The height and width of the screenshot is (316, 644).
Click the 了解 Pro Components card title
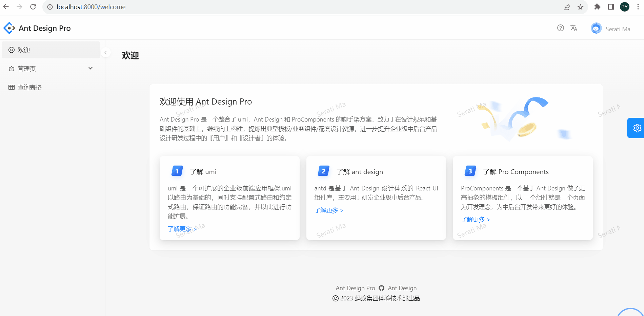[x=516, y=172]
